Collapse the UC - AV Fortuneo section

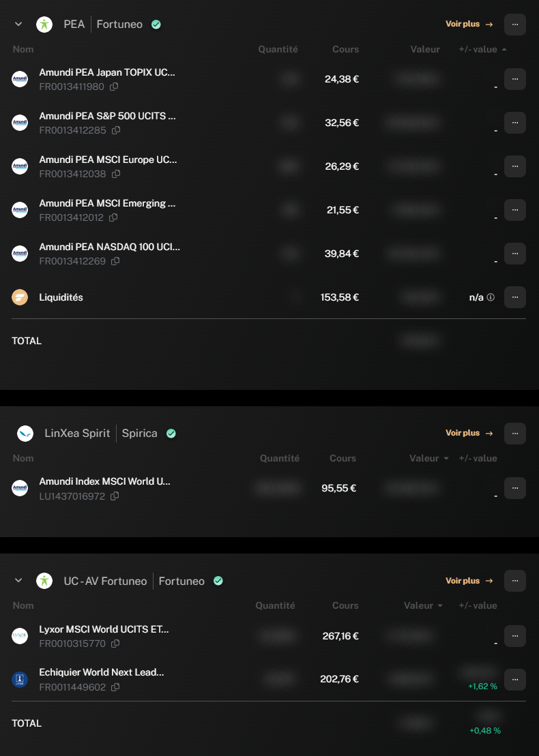tap(18, 580)
